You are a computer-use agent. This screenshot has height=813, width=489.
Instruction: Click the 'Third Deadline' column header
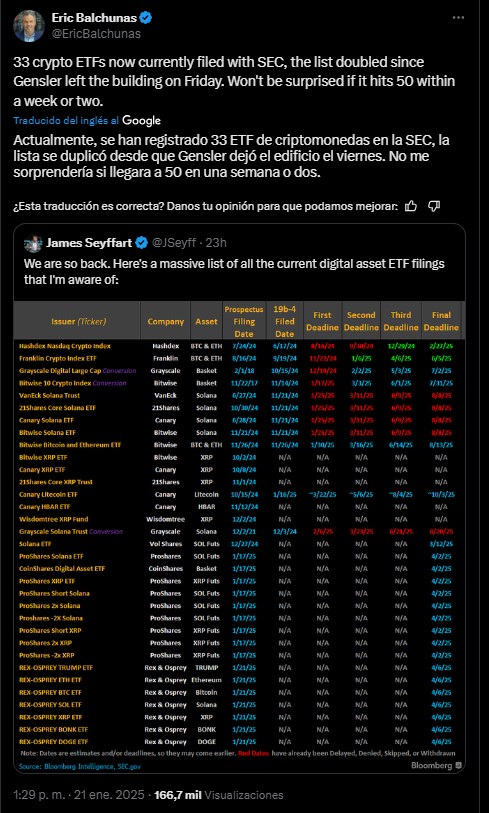point(401,321)
